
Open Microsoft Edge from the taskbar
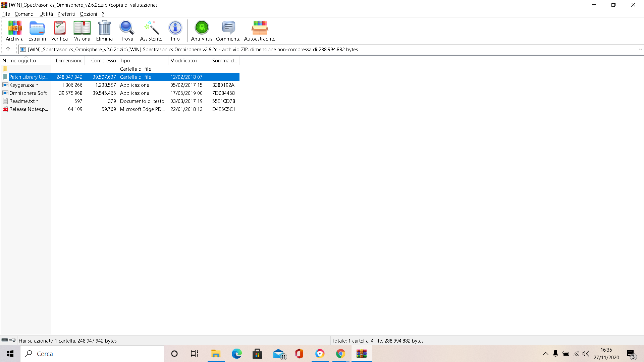tap(236, 354)
